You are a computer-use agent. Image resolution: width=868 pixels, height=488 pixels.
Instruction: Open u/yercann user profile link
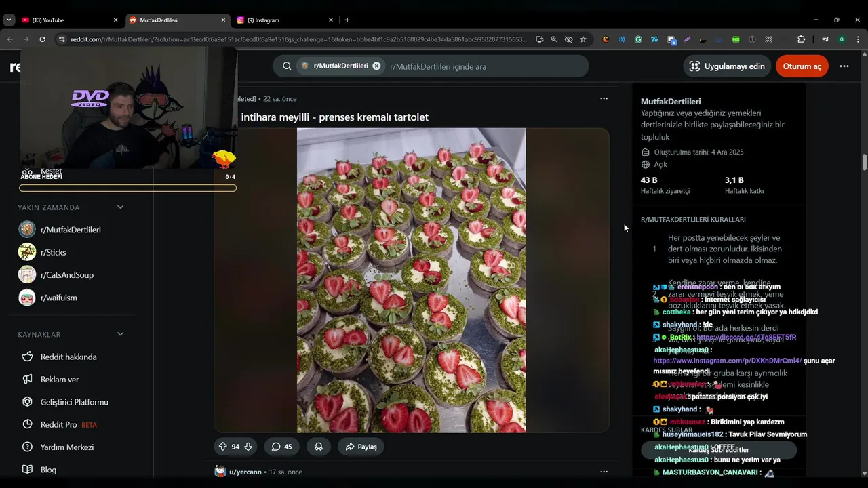click(x=245, y=472)
